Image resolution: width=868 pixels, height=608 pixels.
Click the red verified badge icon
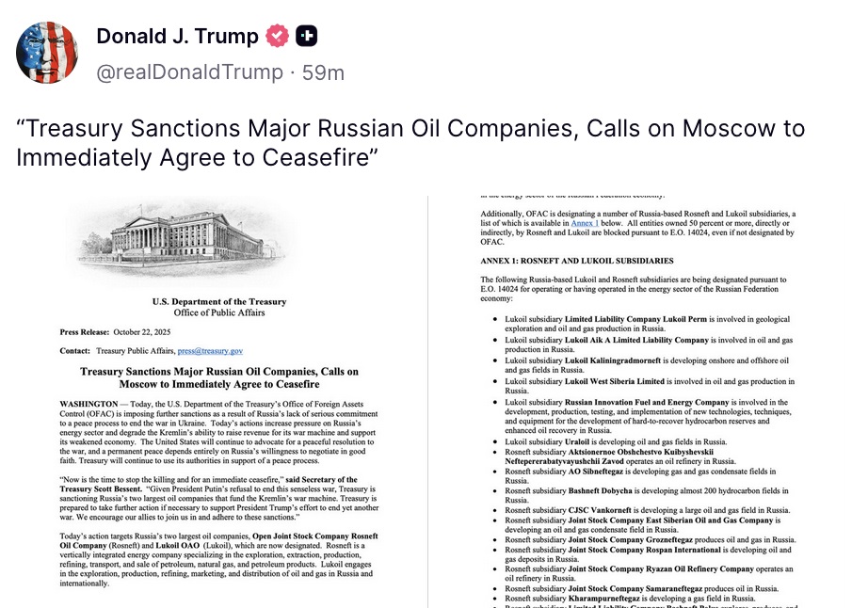tap(278, 37)
